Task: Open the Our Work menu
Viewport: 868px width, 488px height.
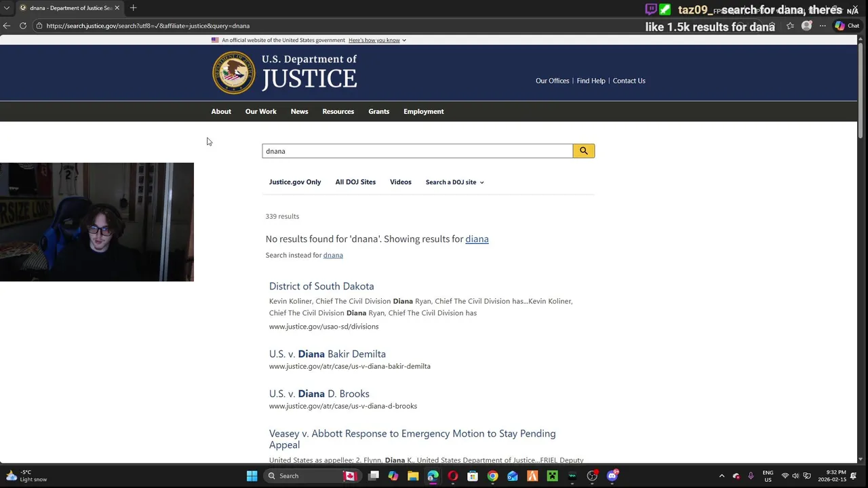Action: coord(261,112)
